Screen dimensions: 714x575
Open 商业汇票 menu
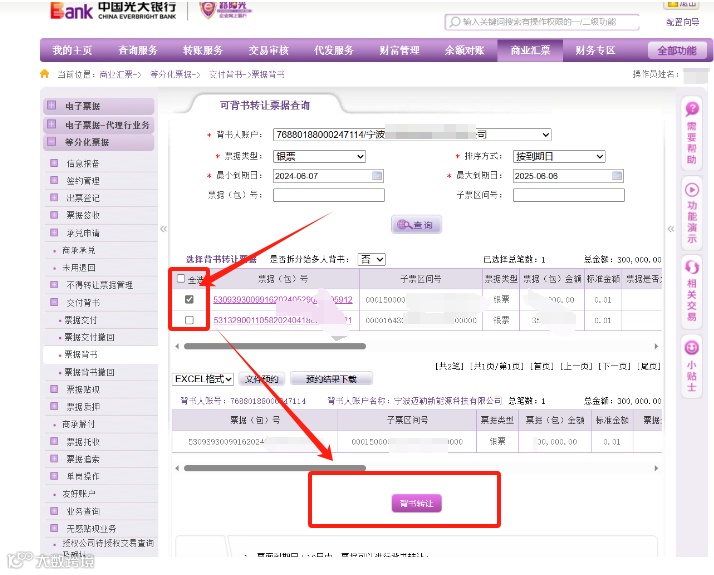tap(530, 51)
